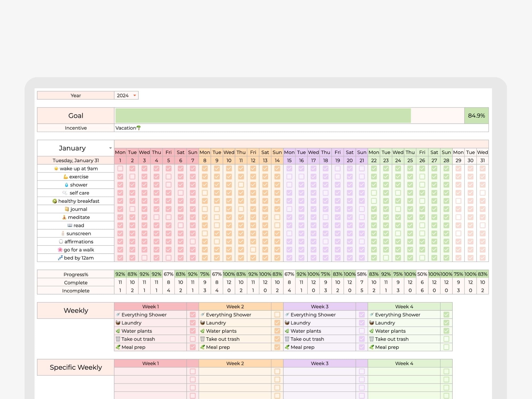Click the flexed arm icon beside exercise
Image resolution: width=532 pixels, height=399 pixels.
(x=65, y=177)
